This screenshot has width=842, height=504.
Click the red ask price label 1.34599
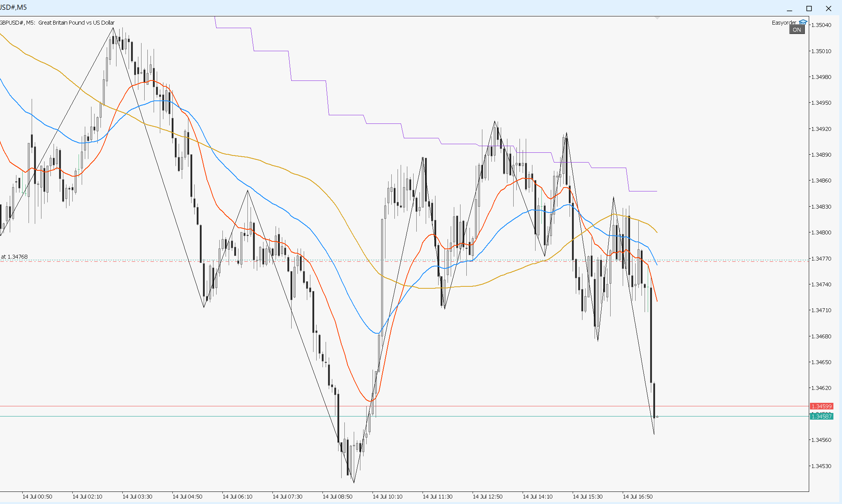821,406
